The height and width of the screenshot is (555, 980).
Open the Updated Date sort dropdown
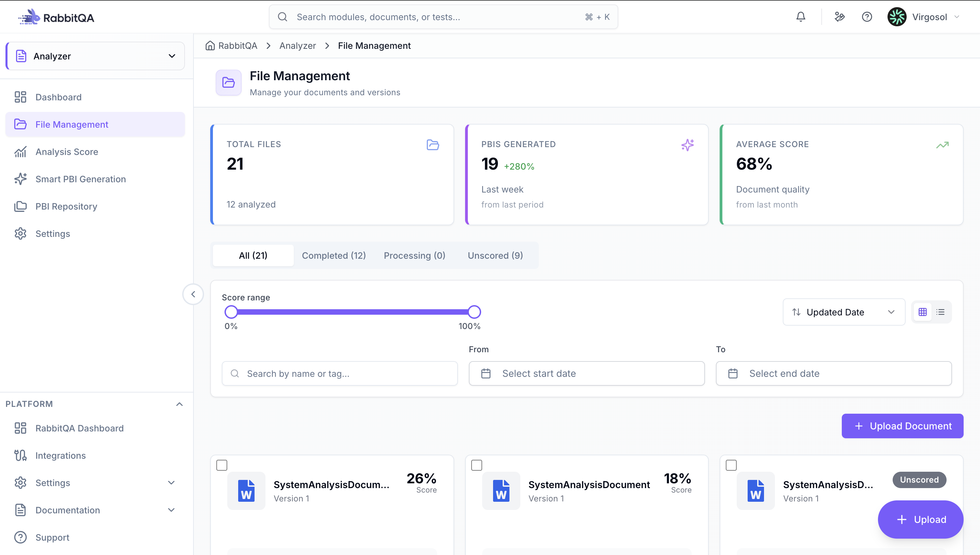coord(844,312)
